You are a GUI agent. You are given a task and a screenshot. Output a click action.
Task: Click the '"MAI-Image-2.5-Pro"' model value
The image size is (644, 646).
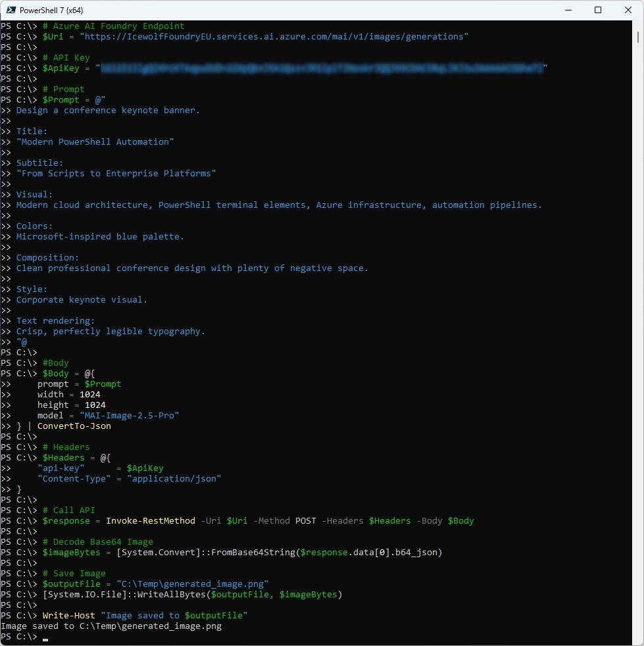(x=130, y=415)
